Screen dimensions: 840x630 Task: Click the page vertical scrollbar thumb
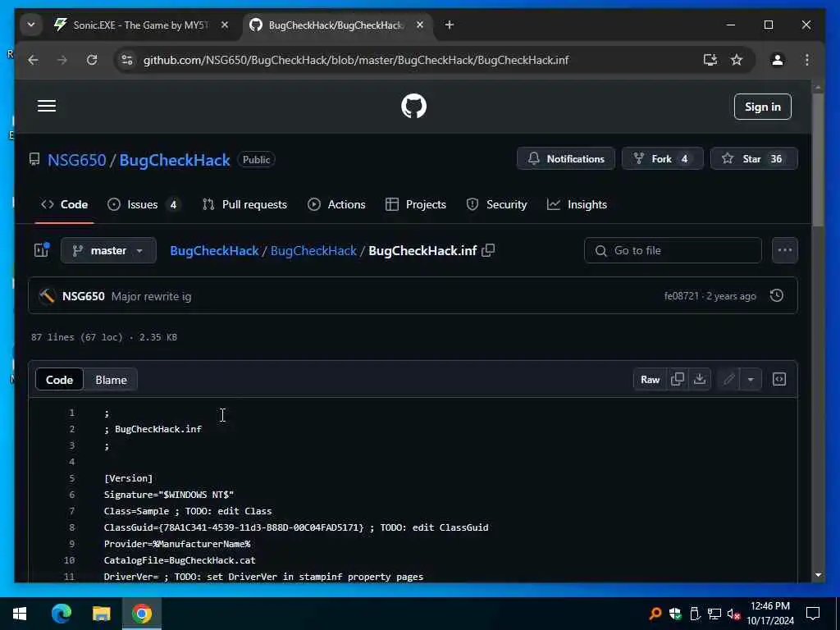(818, 160)
